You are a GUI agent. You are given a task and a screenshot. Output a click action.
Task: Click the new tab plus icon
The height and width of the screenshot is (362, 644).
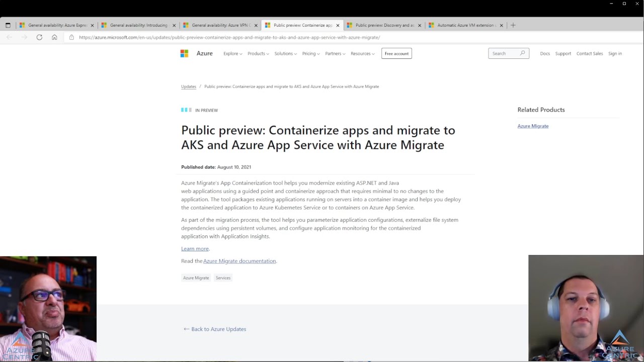click(x=513, y=25)
